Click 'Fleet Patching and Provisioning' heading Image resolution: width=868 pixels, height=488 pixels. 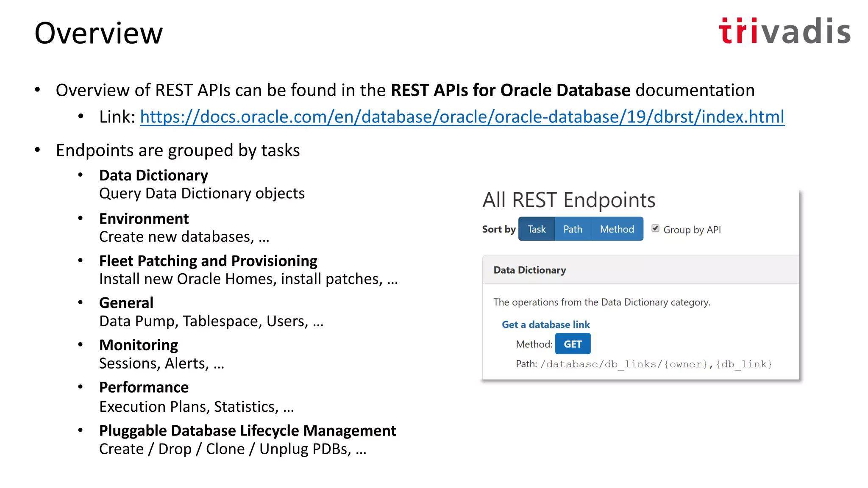[x=208, y=261]
